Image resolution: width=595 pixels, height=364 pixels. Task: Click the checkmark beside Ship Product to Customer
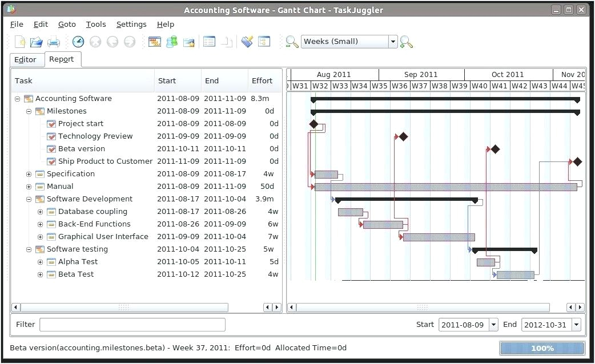[x=51, y=161]
